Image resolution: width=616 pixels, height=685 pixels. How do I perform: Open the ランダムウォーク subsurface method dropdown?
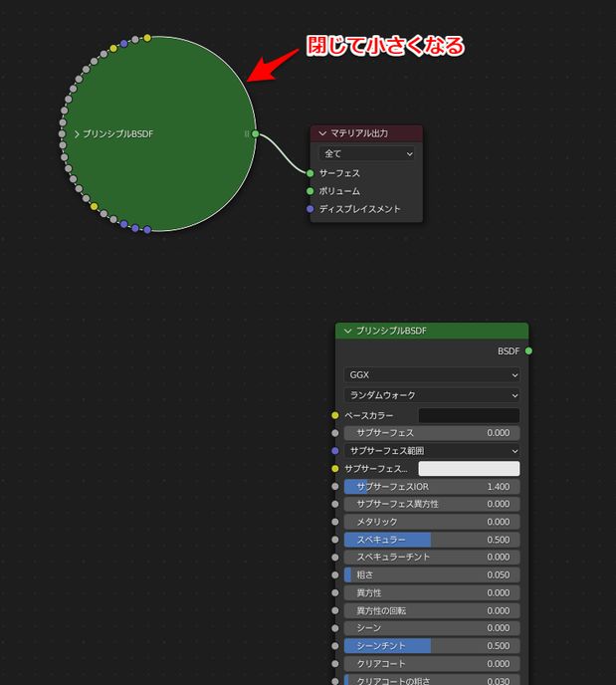coord(432,395)
